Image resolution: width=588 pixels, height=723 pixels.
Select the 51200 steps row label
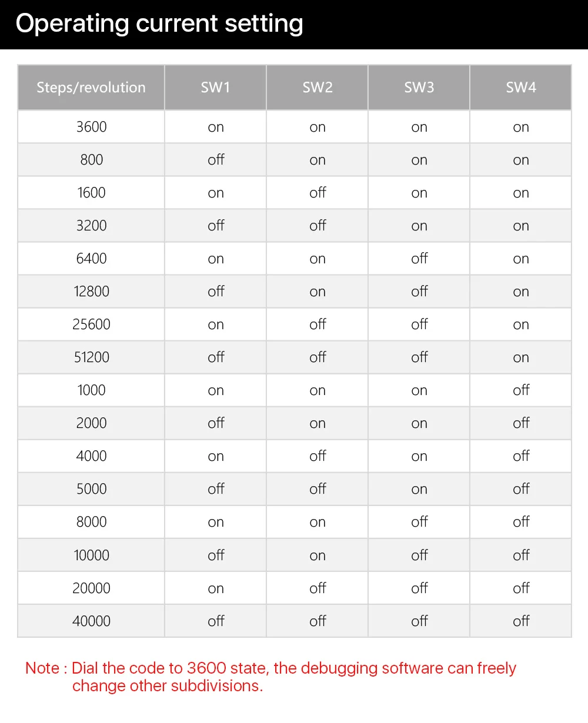pyautogui.click(x=91, y=357)
